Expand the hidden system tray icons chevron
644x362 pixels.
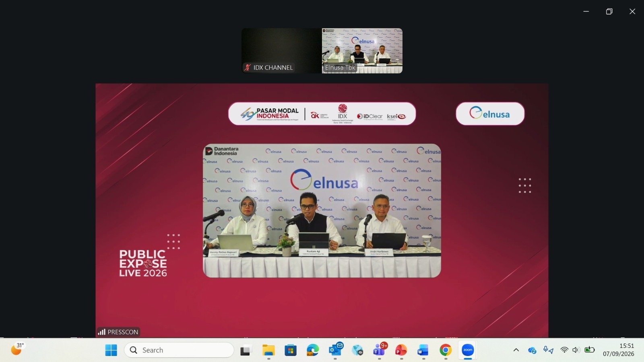point(516,350)
